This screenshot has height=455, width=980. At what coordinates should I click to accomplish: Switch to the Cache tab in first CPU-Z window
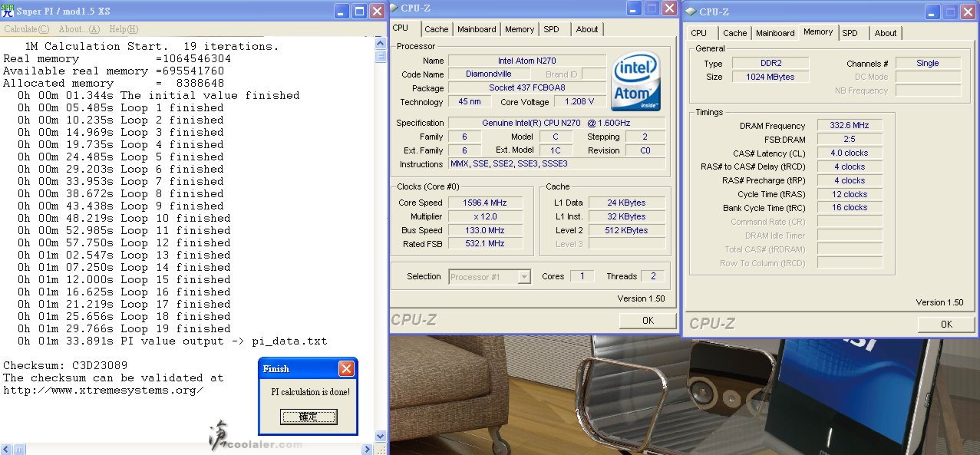coord(437,29)
